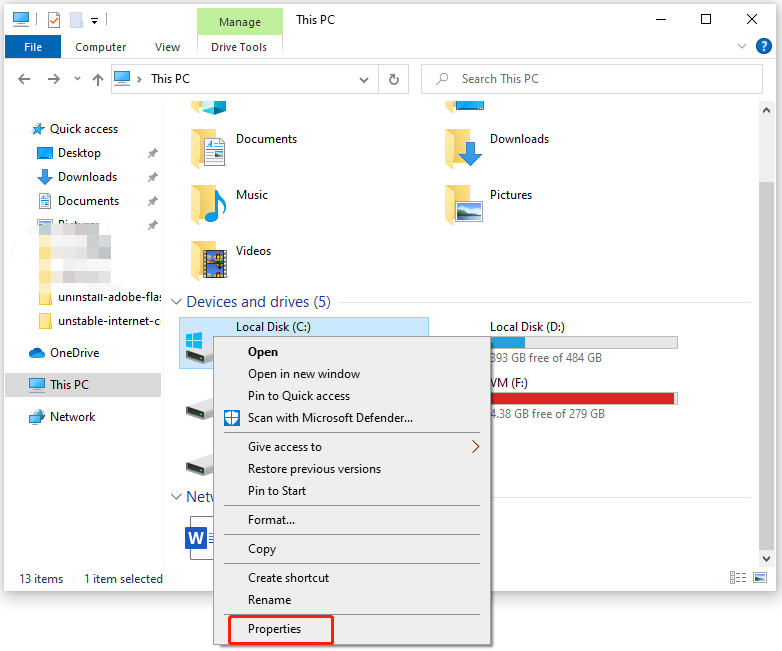The width and height of the screenshot is (782, 651).
Task: Switch to large icons view in status bar
Action: pos(760,578)
